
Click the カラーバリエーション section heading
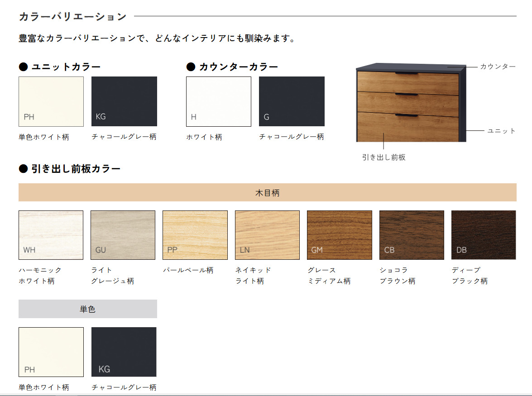73,17
